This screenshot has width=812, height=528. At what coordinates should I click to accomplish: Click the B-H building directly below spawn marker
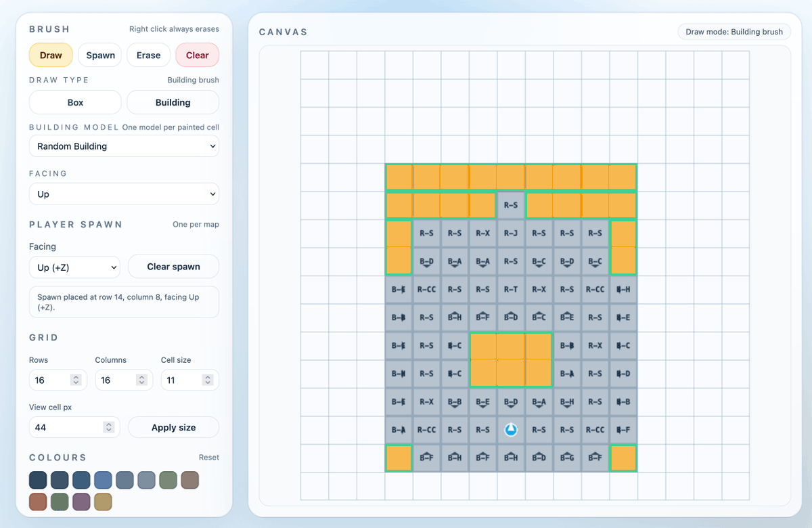[512, 458]
